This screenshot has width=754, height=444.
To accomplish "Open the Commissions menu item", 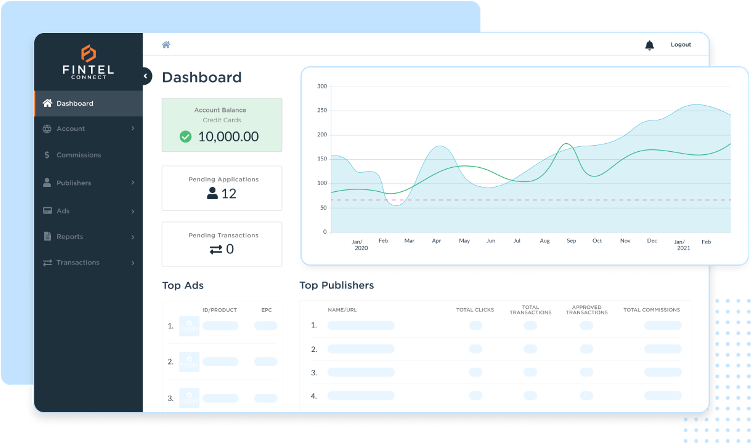I will tap(88, 155).
